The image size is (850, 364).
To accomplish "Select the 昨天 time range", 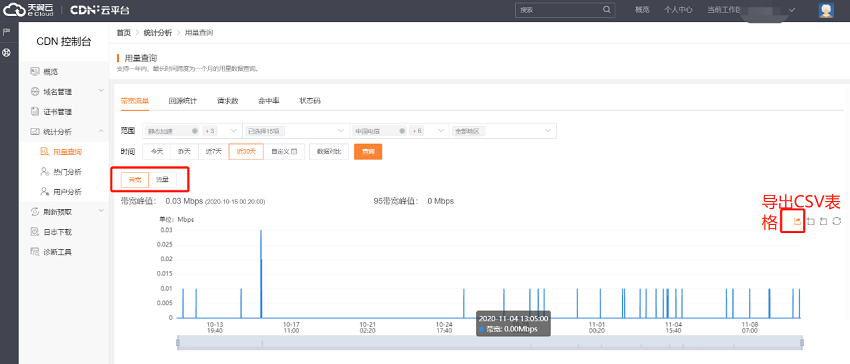I will 185,151.
